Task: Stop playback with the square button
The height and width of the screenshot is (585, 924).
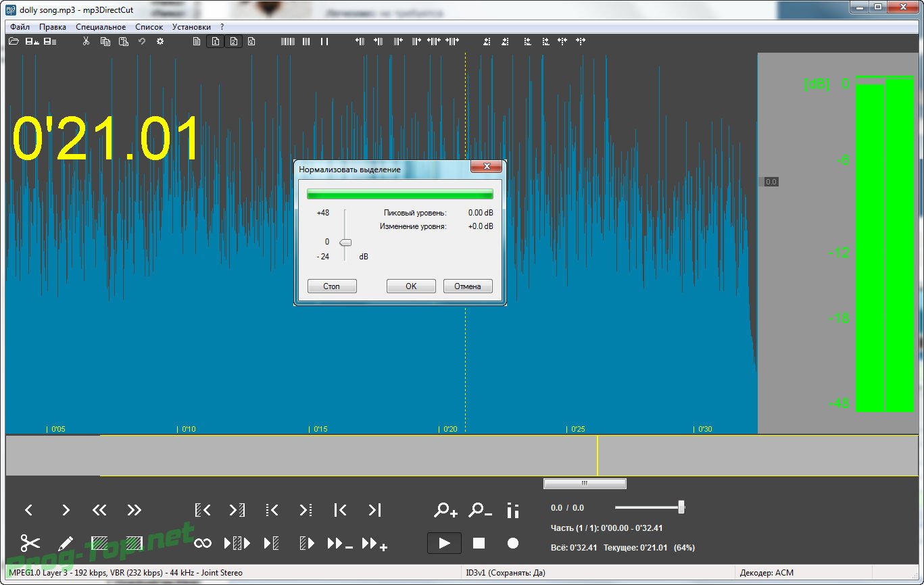Action: tap(479, 543)
